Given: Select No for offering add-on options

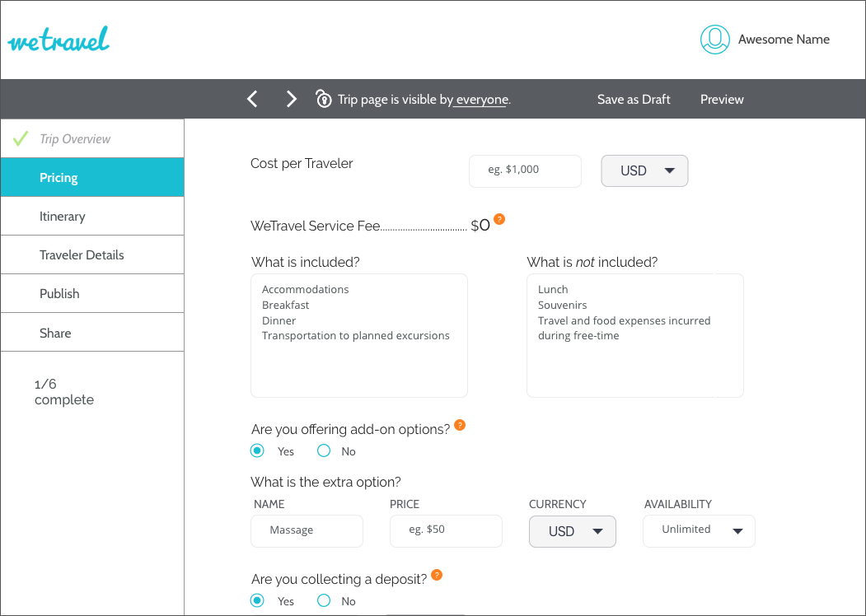Looking at the screenshot, I should tap(324, 450).
